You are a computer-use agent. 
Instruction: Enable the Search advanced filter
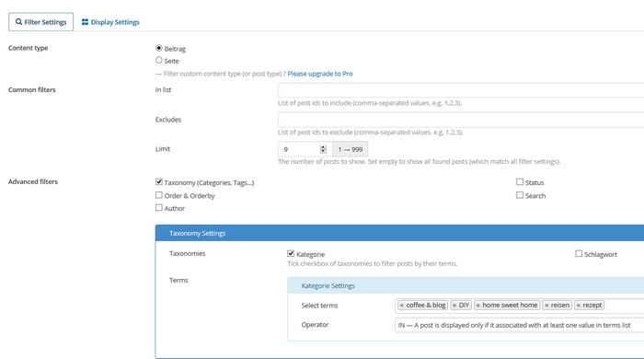coord(520,195)
